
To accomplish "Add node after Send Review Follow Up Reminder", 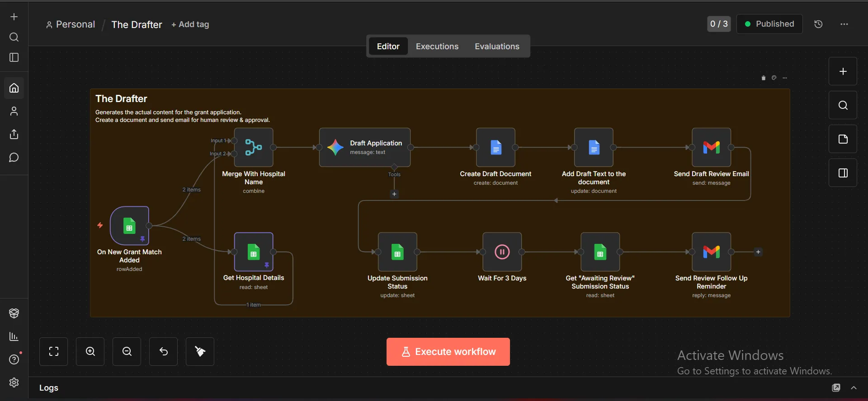I will point(758,252).
